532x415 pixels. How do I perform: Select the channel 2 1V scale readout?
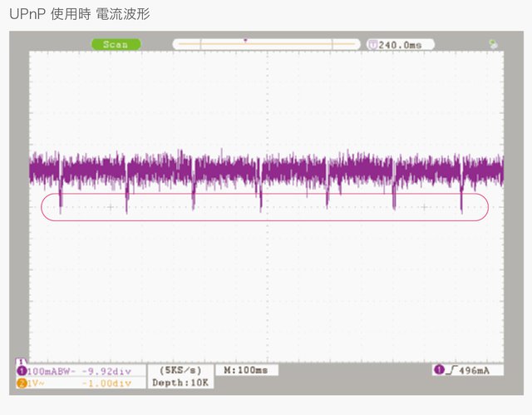point(37,383)
